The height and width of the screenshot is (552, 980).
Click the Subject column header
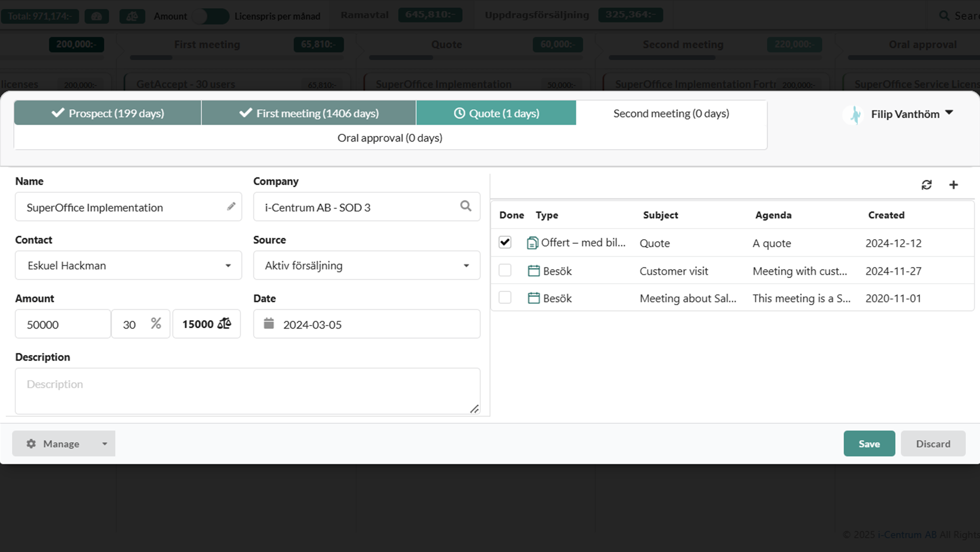[x=660, y=215]
